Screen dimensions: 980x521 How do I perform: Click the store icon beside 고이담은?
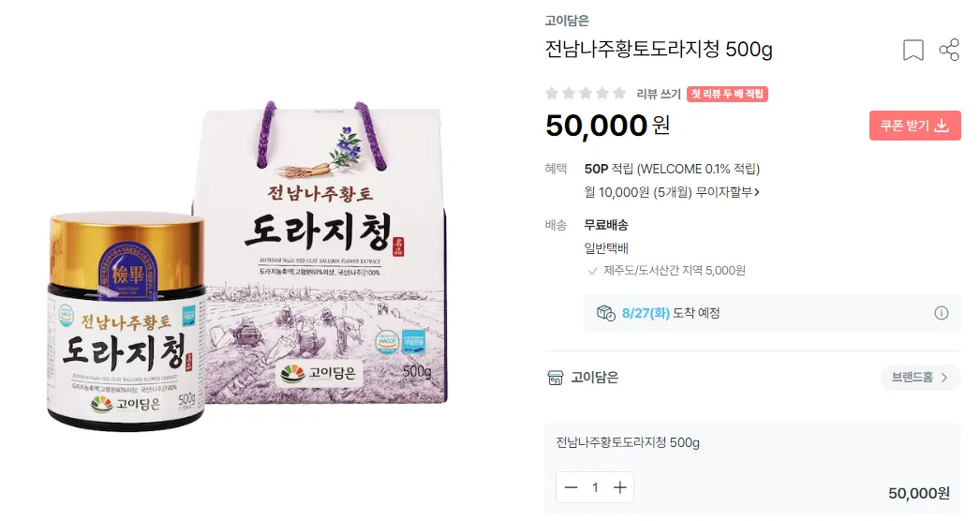(x=555, y=378)
